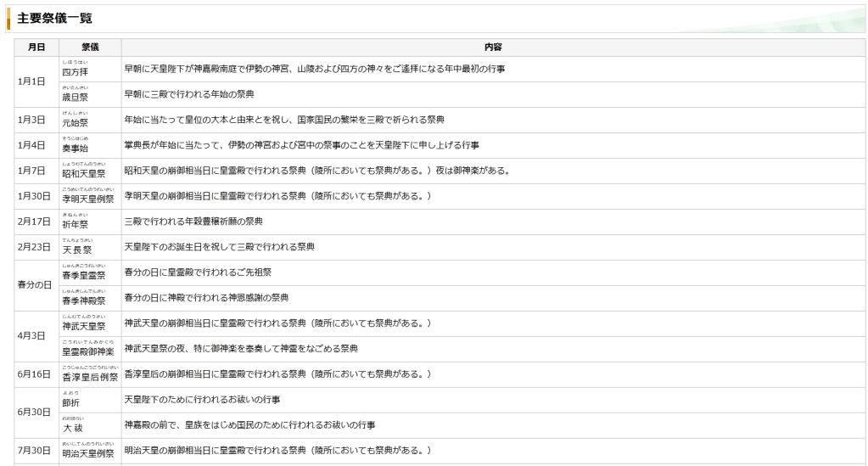868x466 pixels.
Task: Click the 内容 column header
Action: point(493,48)
